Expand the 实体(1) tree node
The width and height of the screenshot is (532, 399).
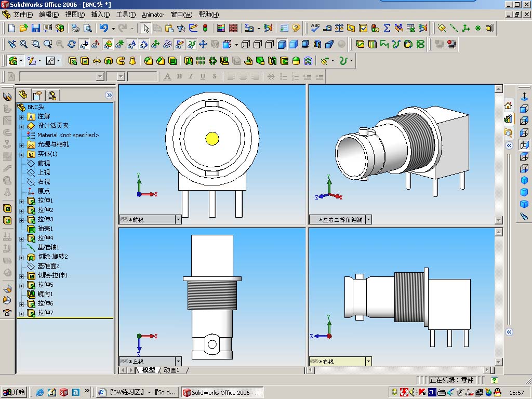coord(21,155)
